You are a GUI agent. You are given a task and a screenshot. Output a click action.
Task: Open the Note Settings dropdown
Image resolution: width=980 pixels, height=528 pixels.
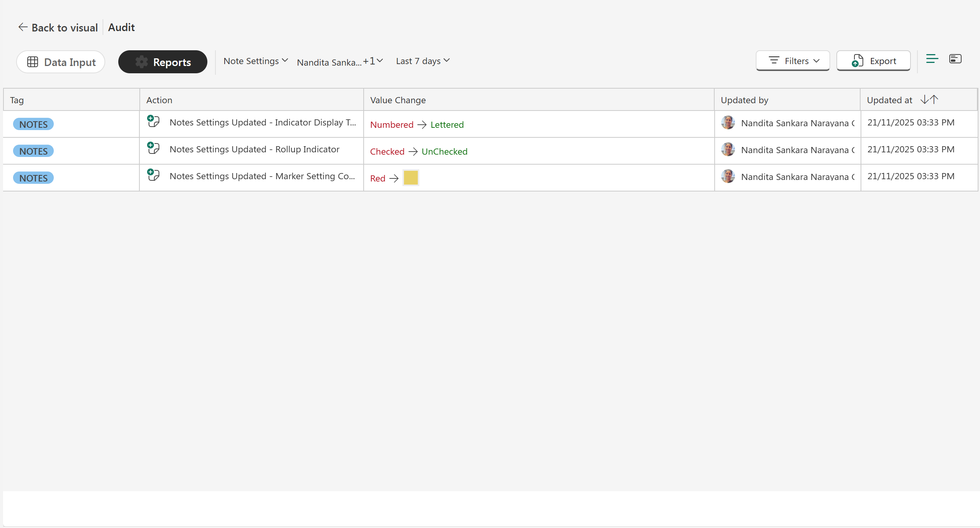[x=256, y=61]
